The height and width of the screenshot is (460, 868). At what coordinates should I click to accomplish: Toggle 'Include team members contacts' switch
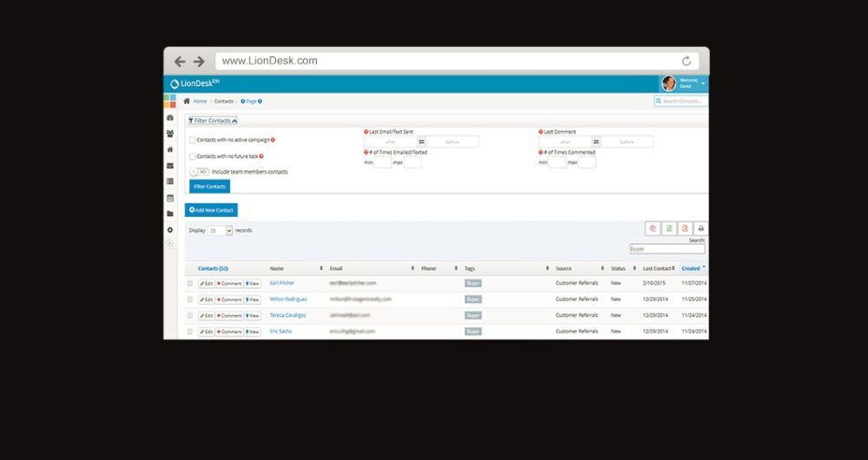199,172
